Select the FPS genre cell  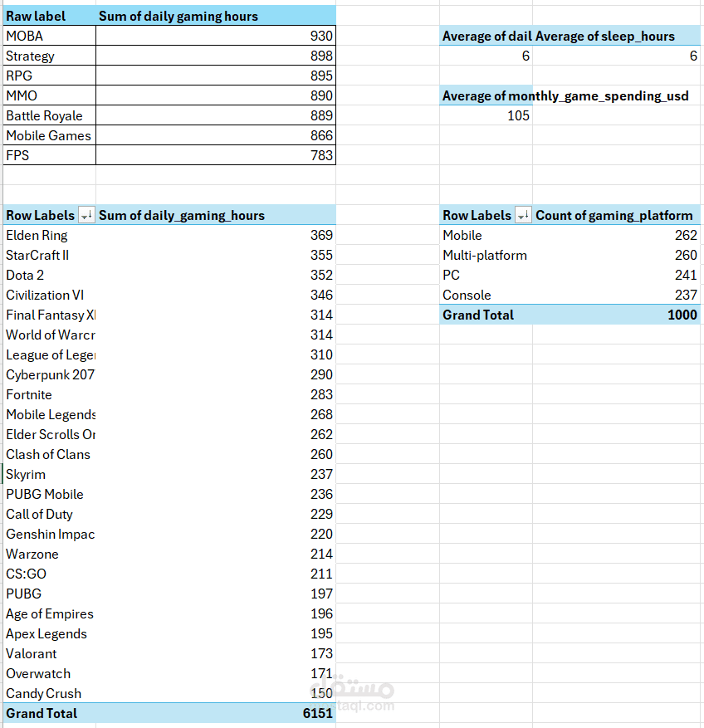[49, 155]
